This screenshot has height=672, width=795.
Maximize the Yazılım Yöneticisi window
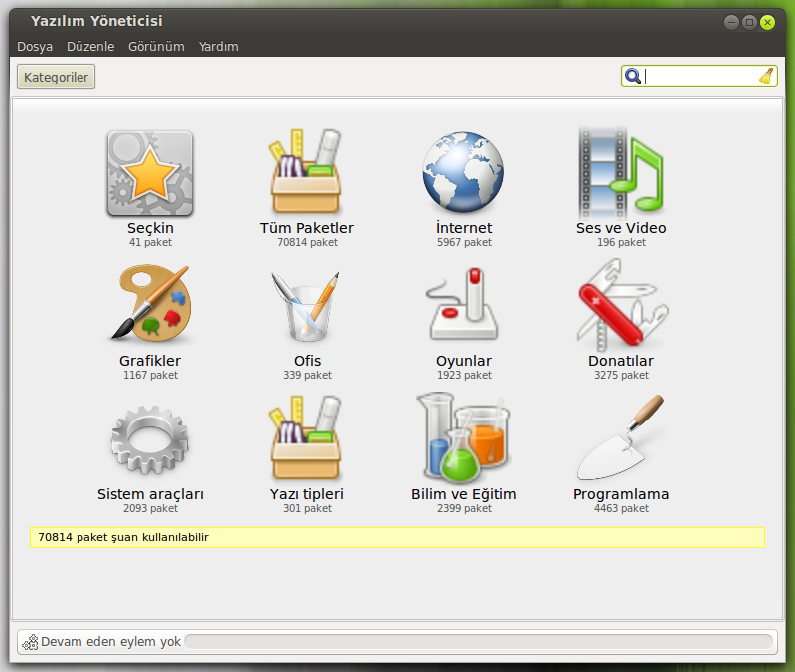coord(749,22)
